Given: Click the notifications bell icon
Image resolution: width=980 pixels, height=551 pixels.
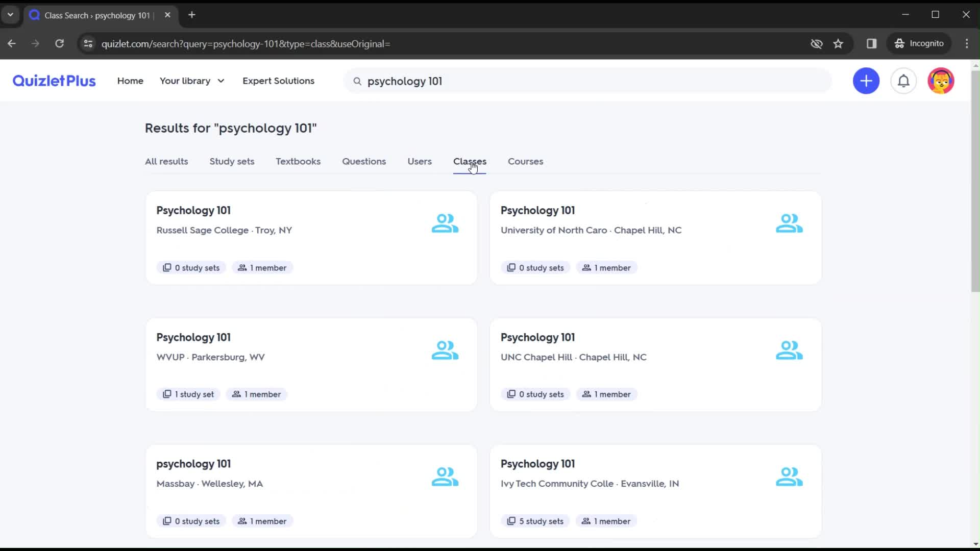Looking at the screenshot, I should (x=904, y=81).
